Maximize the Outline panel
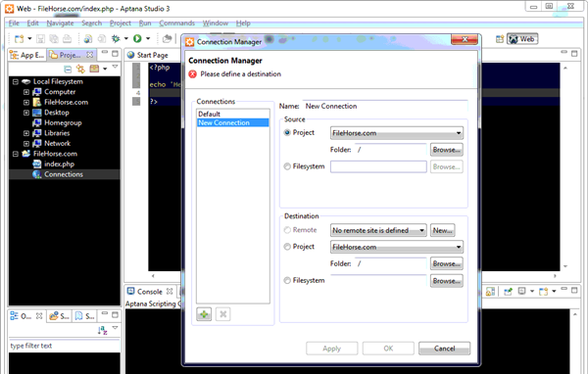588x374 pixels. (115, 315)
